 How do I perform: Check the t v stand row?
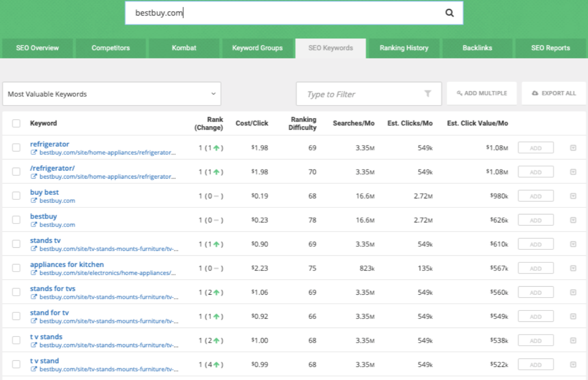coord(16,364)
